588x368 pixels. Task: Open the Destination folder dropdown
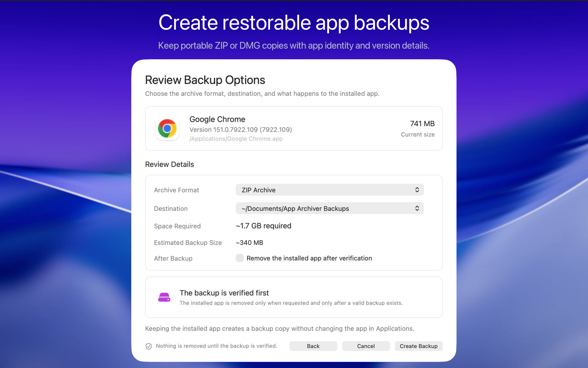(330, 208)
